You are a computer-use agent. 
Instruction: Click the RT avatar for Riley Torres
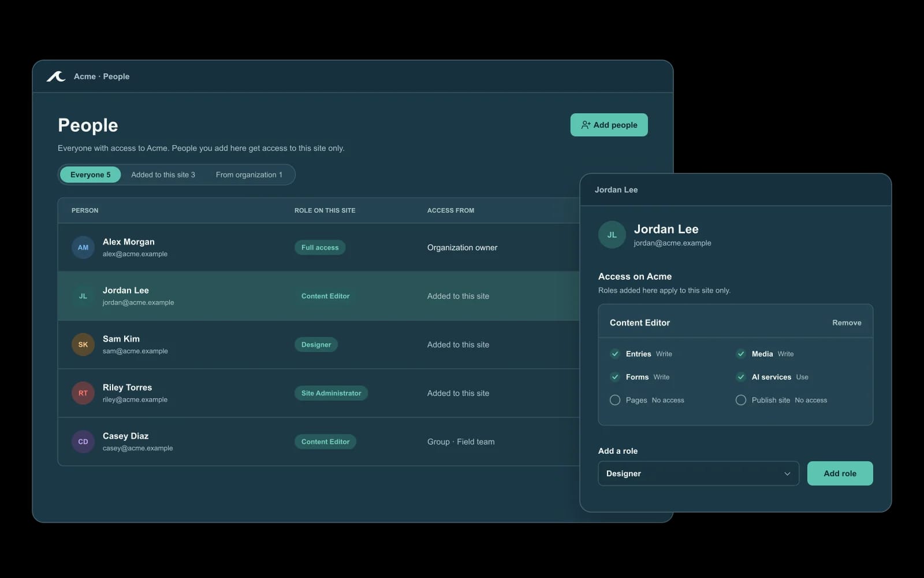(x=83, y=393)
